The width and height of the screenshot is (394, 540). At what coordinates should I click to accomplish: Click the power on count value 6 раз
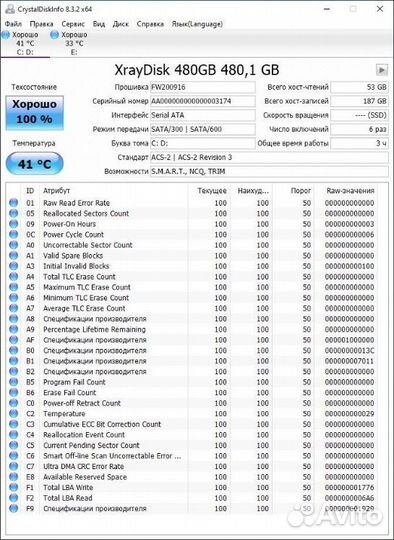point(359,129)
